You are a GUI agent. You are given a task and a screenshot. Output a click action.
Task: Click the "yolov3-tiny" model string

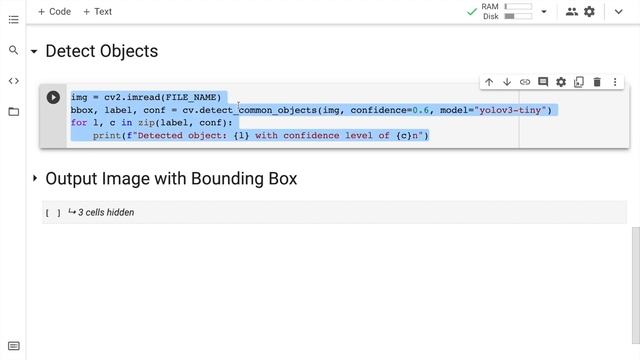510,110
